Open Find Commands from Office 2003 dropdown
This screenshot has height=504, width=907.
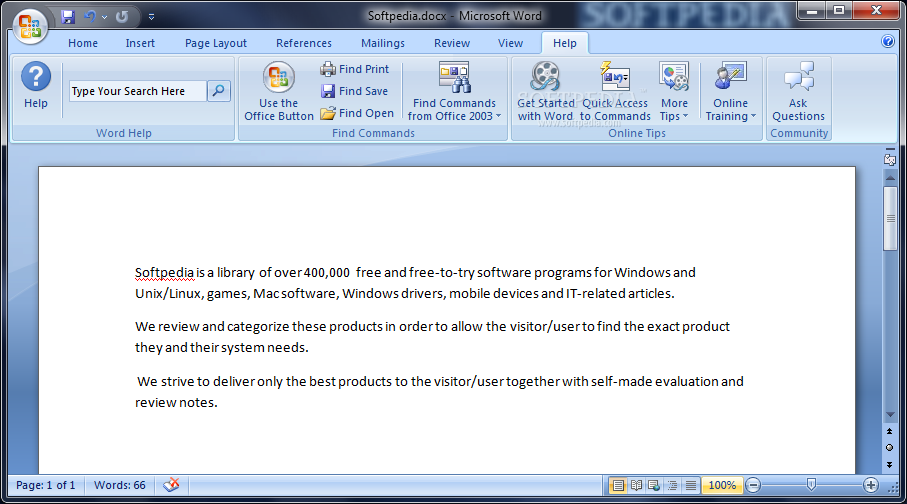[455, 91]
